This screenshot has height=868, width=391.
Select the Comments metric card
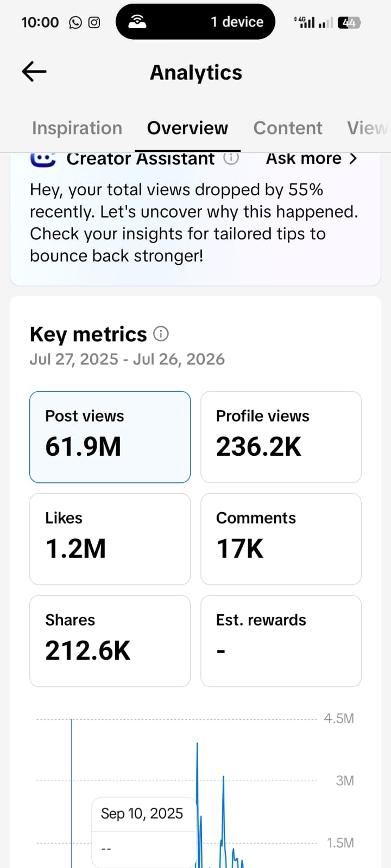pyautogui.click(x=281, y=539)
